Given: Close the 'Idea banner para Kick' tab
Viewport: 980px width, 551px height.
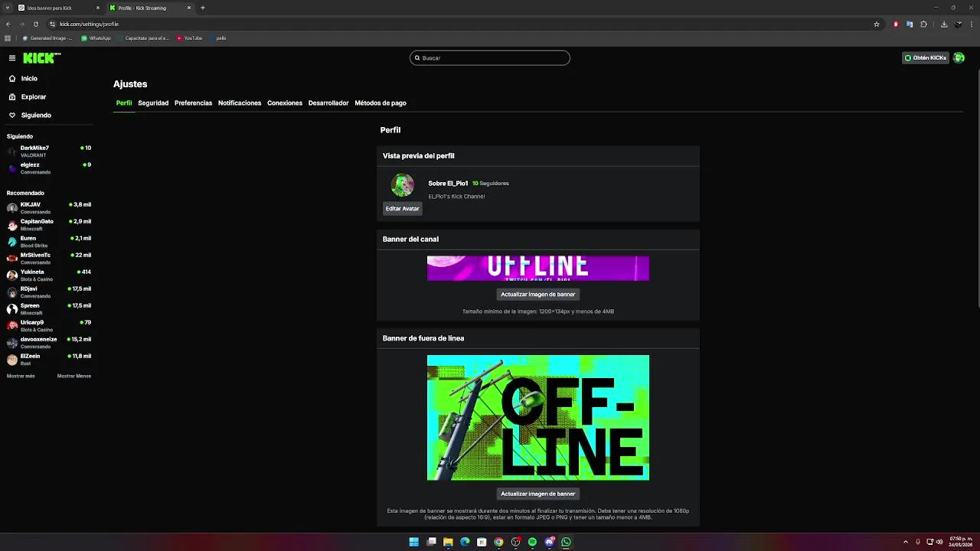Looking at the screenshot, I should pyautogui.click(x=98, y=8).
